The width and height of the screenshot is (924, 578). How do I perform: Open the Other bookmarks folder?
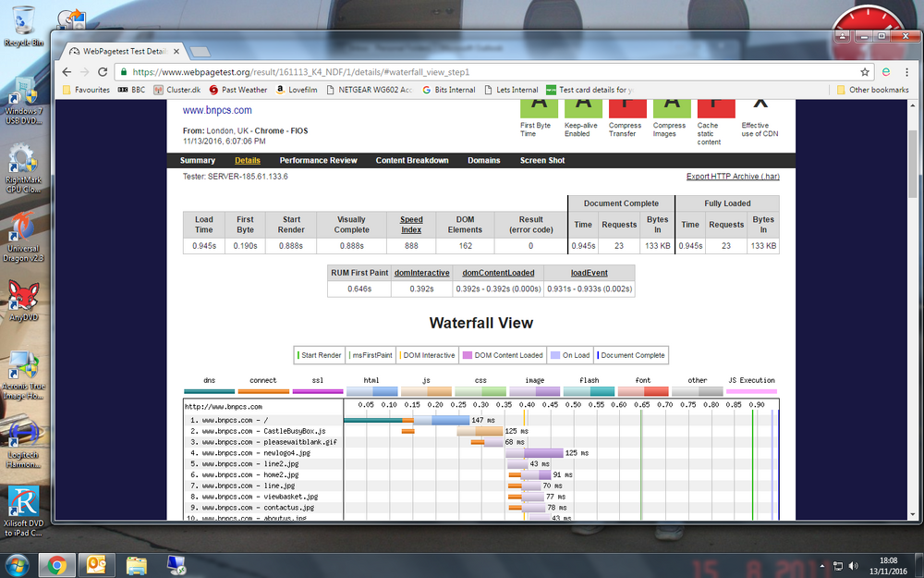pos(873,90)
